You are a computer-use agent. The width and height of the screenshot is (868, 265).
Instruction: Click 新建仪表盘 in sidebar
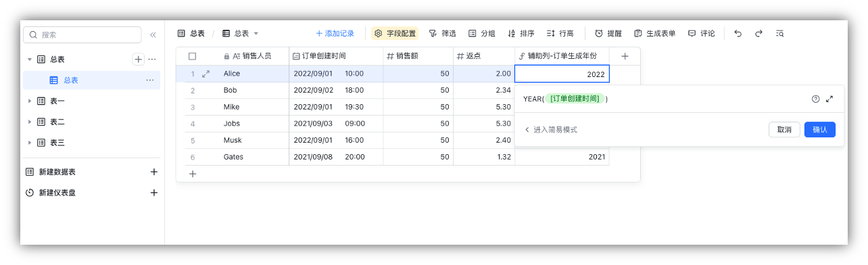click(57, 193)
